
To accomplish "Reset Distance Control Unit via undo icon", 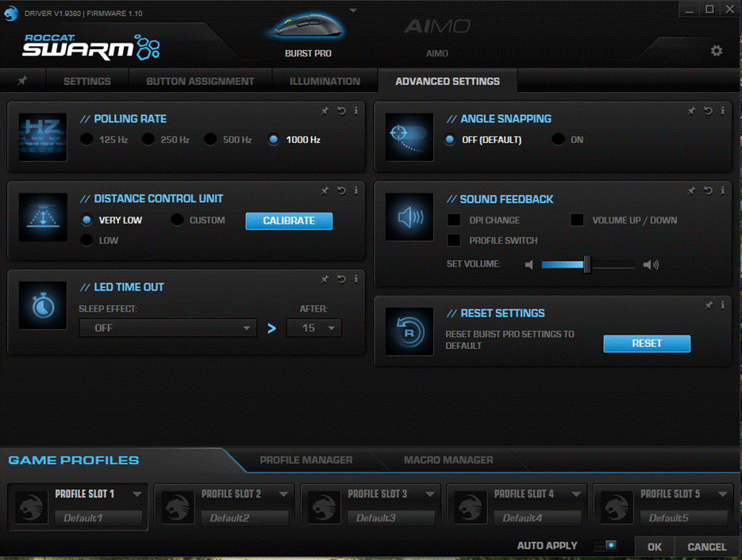I will tap(341, 190).
